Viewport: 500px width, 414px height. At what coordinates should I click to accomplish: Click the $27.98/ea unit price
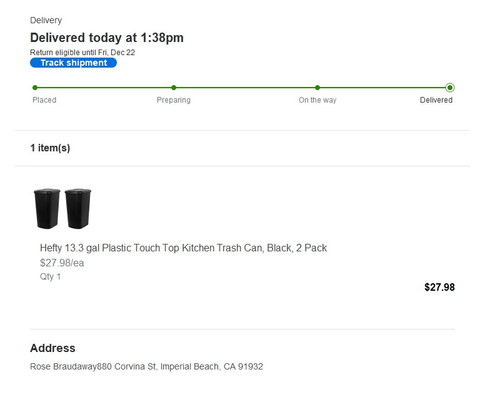[x=62, y=263]
